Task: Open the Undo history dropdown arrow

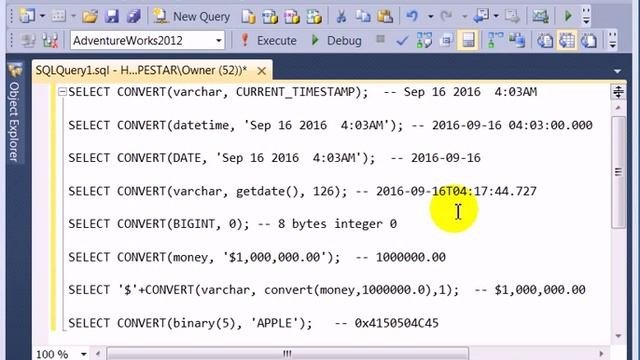Action: 430,16
